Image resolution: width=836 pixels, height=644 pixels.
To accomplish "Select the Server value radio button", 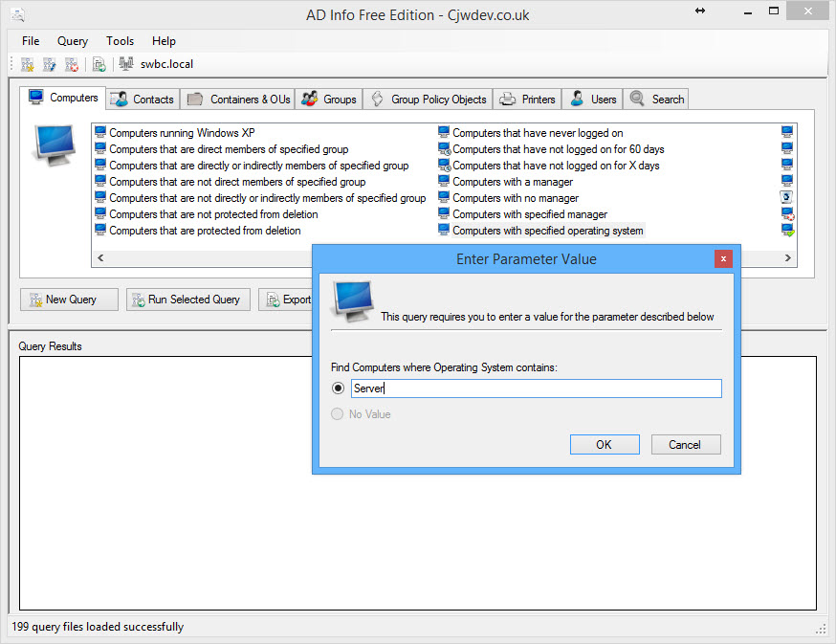I will click(x=338, y=388).
